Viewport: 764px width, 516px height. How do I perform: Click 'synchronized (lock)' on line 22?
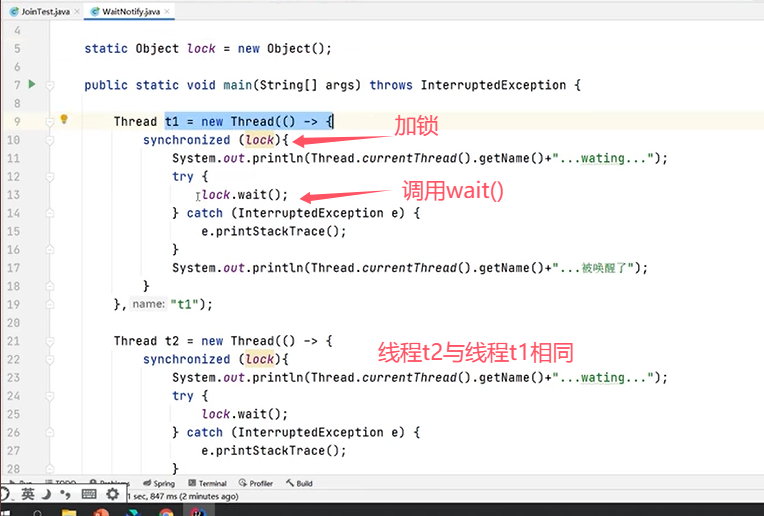point(212,360)
